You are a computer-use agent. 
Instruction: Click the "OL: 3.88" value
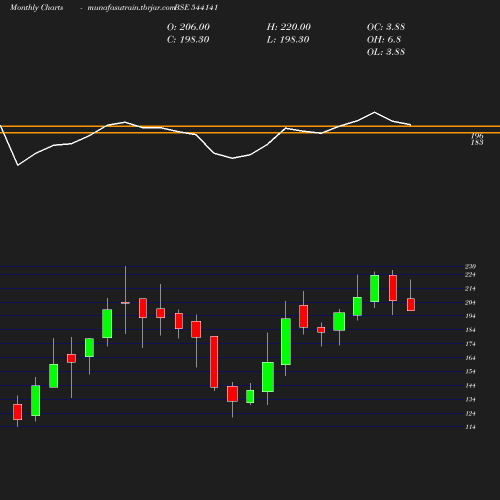coord(386,52)
